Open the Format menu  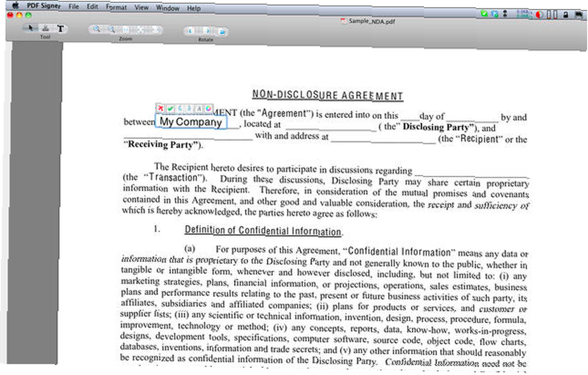tap(116, 7)
